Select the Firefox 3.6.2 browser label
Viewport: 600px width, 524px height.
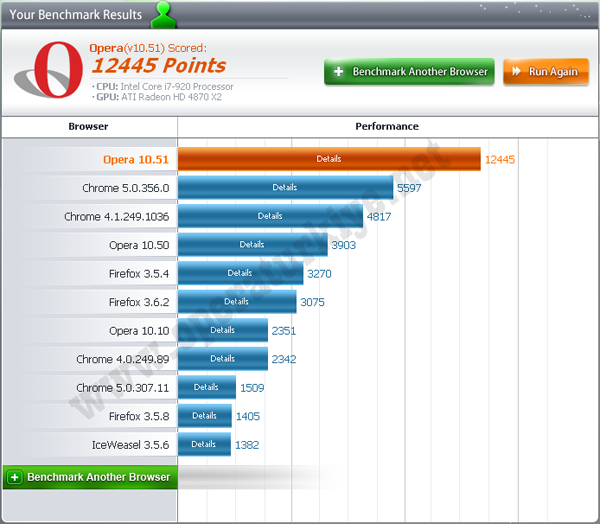tap(139, 302)
